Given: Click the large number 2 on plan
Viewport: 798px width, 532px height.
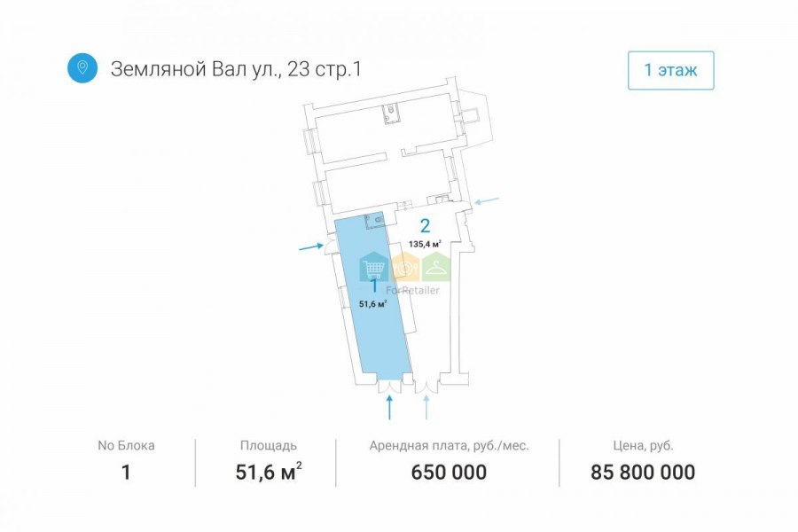Looking at the screenshot, I should [x=425, y=225].
